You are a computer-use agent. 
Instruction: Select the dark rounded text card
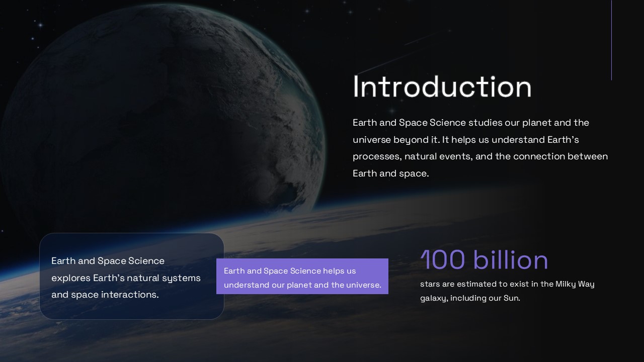[x=131, y=277]
